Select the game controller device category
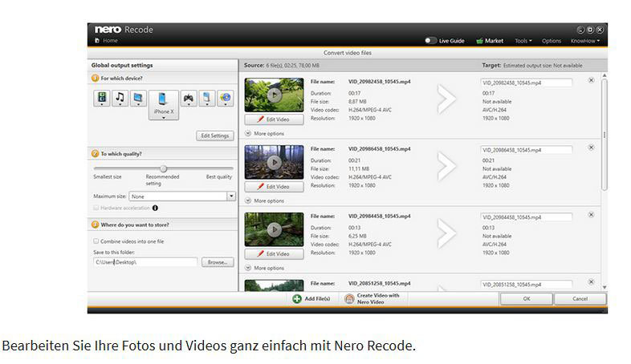 189,98
